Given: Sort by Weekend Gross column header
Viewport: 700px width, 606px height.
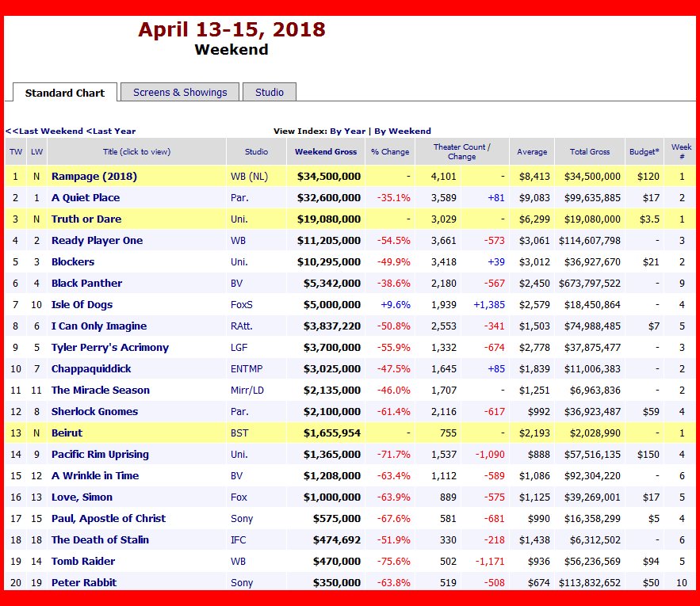Looking at the screenshot, I should pos(326,152).
